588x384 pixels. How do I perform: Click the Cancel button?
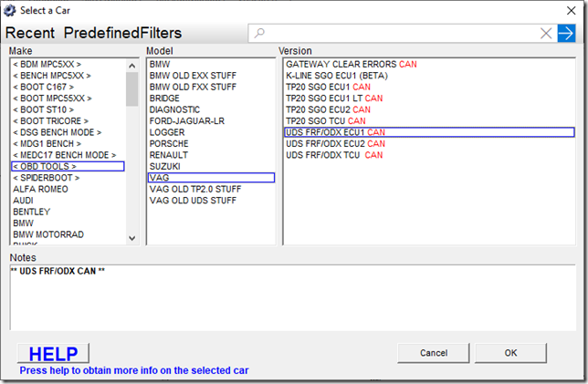click(x=434, y=353)
